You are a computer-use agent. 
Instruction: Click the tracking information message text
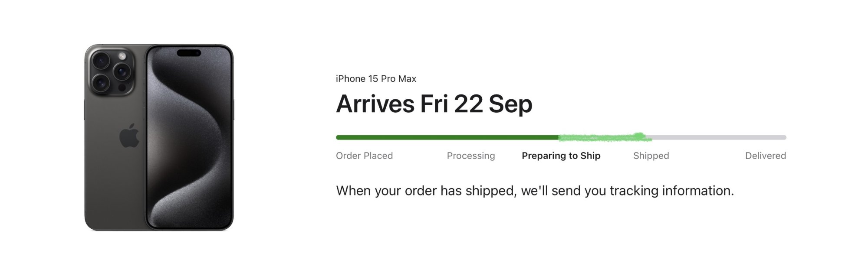tap(535, 191)
